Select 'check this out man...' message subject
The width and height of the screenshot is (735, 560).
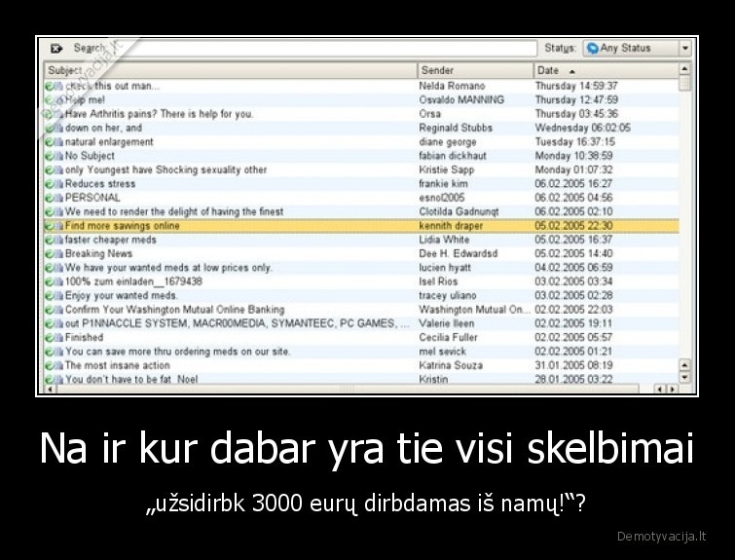[113, 87]
